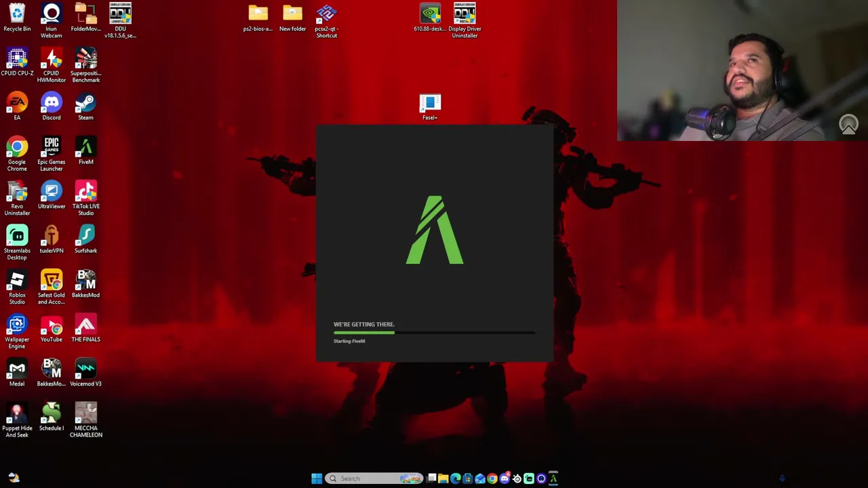
Task: Click the 'WE'RE GETTING THERE.' loading text
Action: click(x=363, y=324)
